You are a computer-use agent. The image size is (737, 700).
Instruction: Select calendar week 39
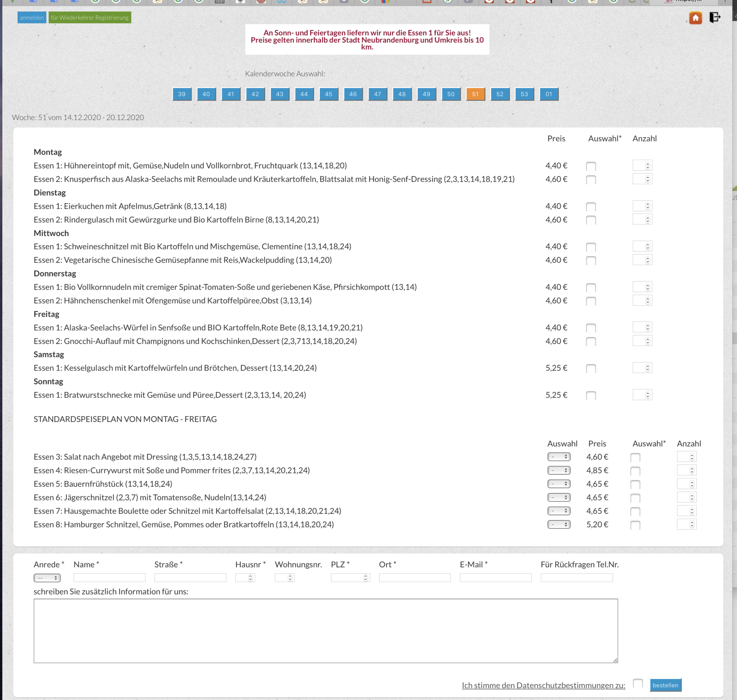(182, 94)
